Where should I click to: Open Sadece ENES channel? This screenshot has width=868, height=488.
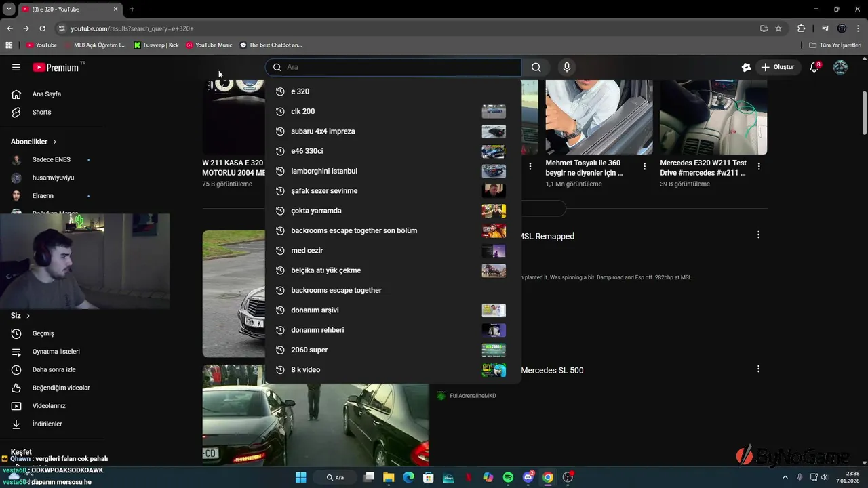(x=52, y=159)
